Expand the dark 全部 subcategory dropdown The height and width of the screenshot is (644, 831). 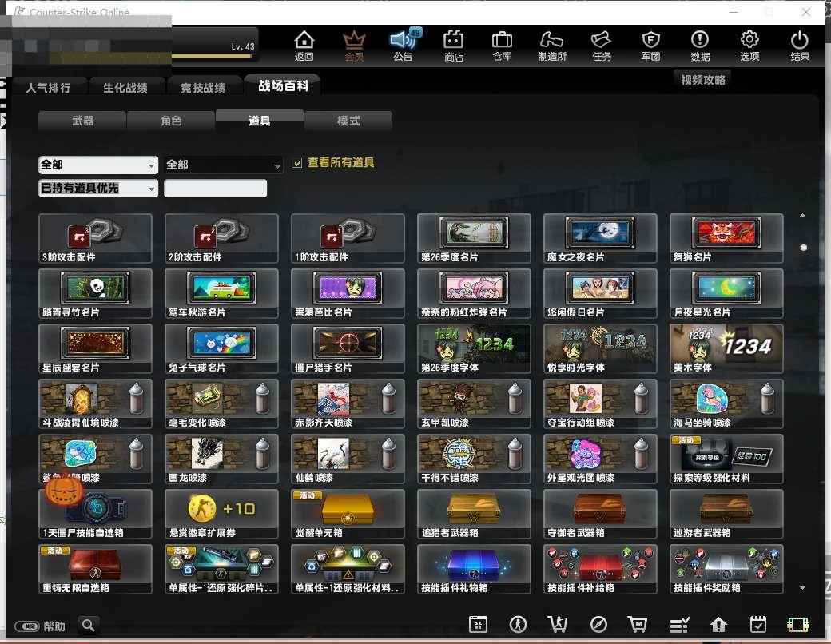[223, 165]
